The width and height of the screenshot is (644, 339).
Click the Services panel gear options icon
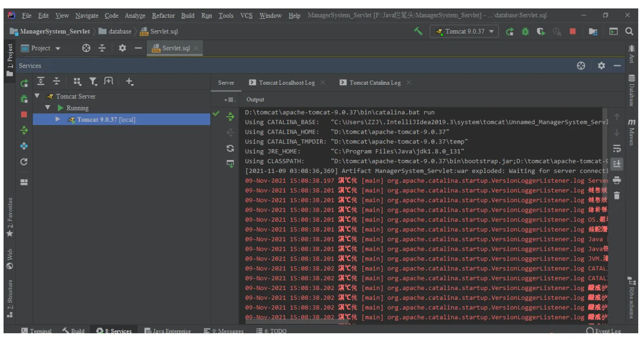[x=601, y=66]
